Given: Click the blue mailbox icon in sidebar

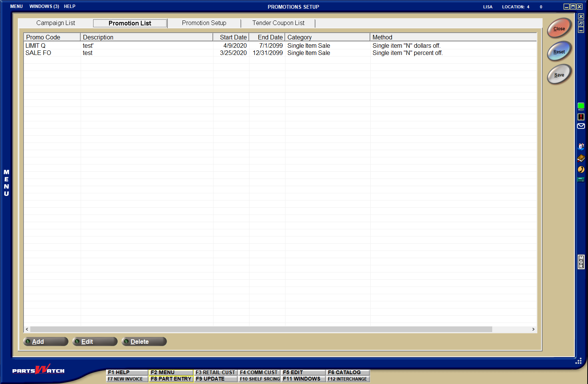Looking at the screenshot, I should [581, 146].
